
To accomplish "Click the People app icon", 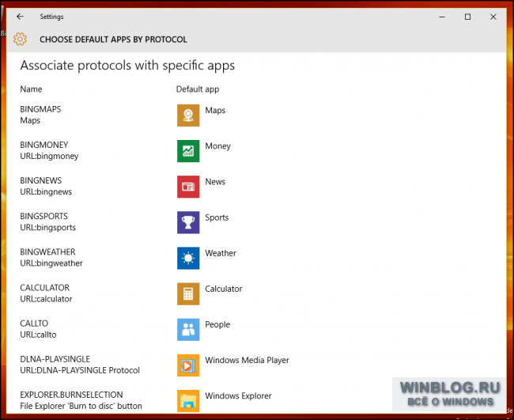I will coord(188,330).
